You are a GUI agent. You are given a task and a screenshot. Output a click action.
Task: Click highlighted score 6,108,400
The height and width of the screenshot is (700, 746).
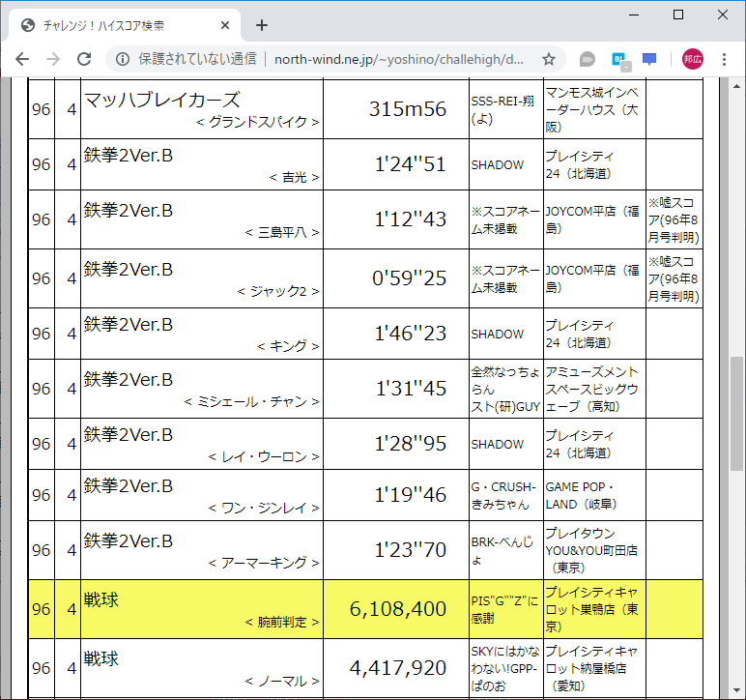pos(398,609)
